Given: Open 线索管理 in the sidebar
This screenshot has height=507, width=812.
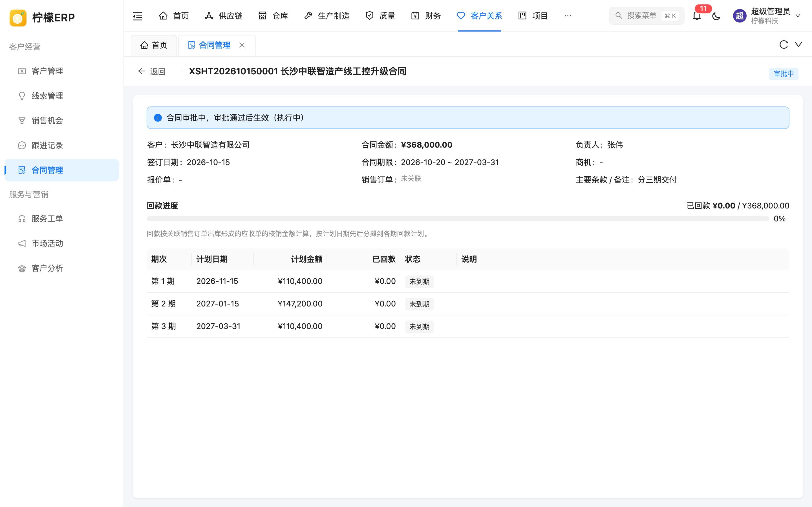Looking at the screenshot, I should [62, 96].
